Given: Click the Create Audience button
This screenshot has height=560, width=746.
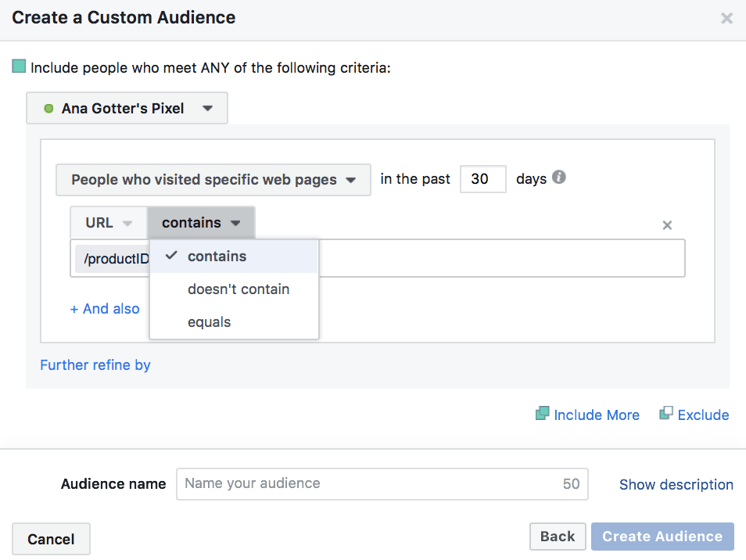Looking at the screenshot, I should [x=662, y=537].
